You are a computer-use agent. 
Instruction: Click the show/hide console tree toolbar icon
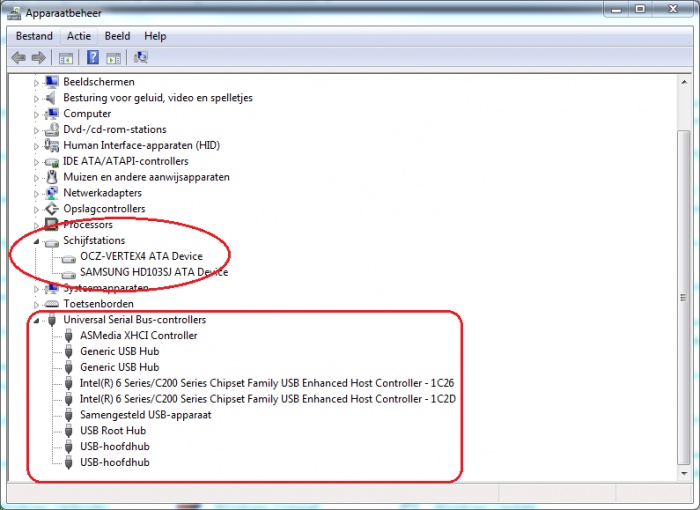(66, 58)
